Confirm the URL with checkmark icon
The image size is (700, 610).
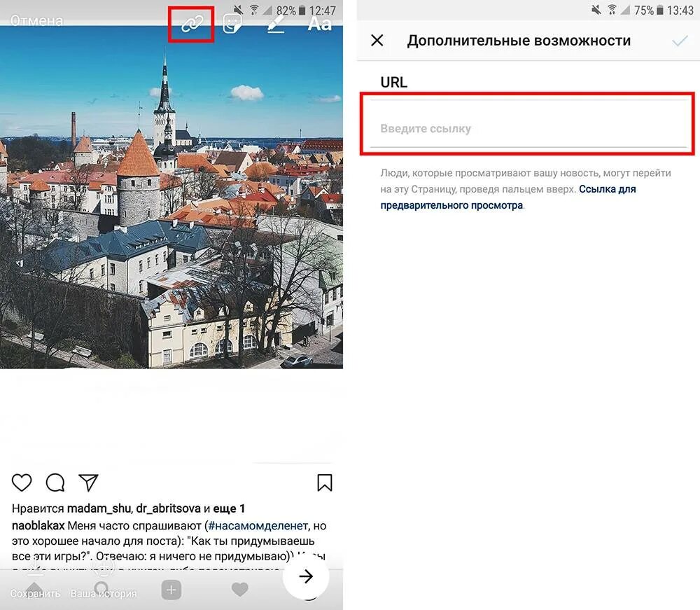pos(680,41)
